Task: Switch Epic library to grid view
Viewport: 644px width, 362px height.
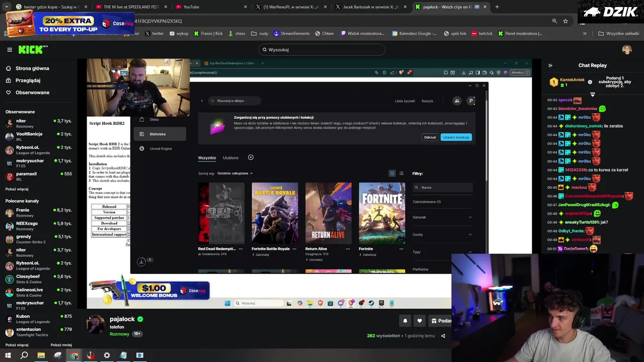Action: click(x=392, y=173)
